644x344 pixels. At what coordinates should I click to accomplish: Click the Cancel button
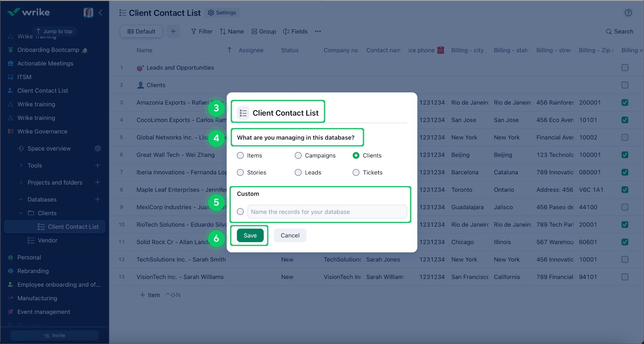(290, 236)
